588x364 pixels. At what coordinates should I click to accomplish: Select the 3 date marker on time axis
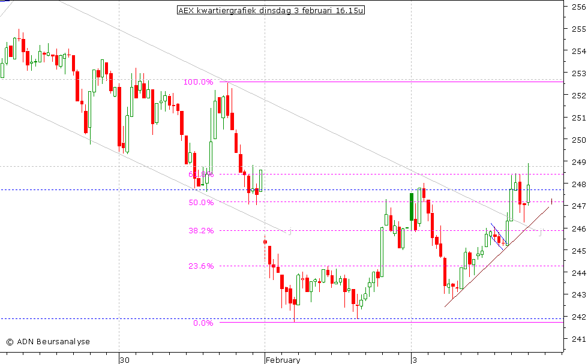(414, 360)
